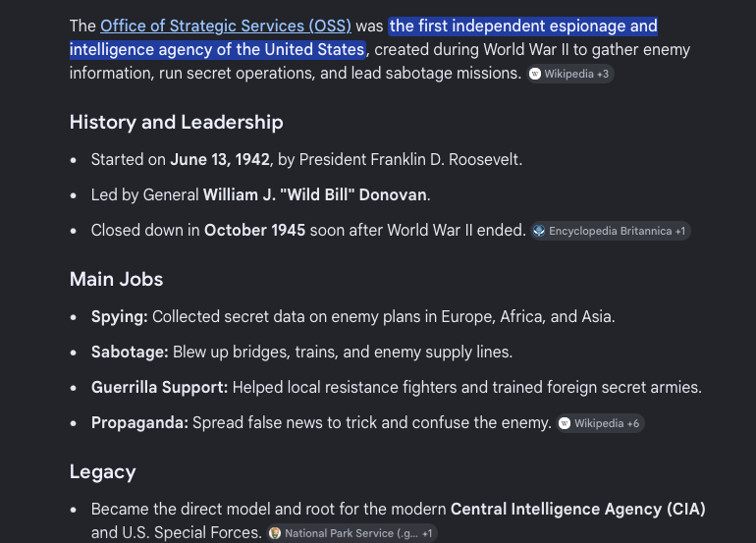Open the Wikipedia +3 source chip
756x543 pixels.
click(570, 74)
